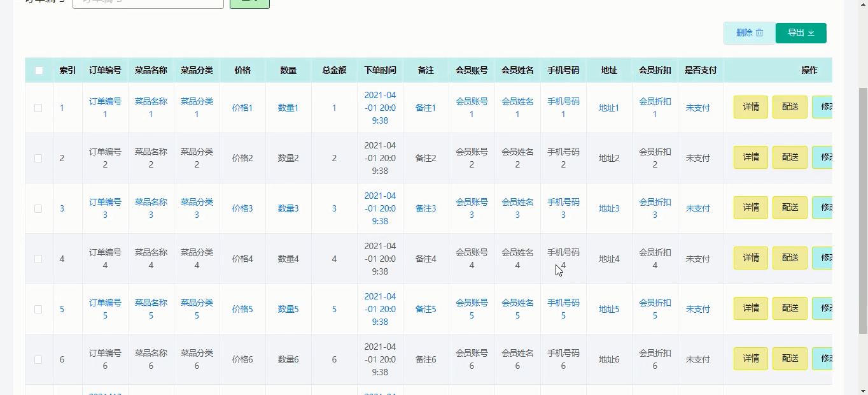The height and width of the screenshot is (395, 868).
Task: Check the checkbox for row 3
Action: [x=38, y=208]
